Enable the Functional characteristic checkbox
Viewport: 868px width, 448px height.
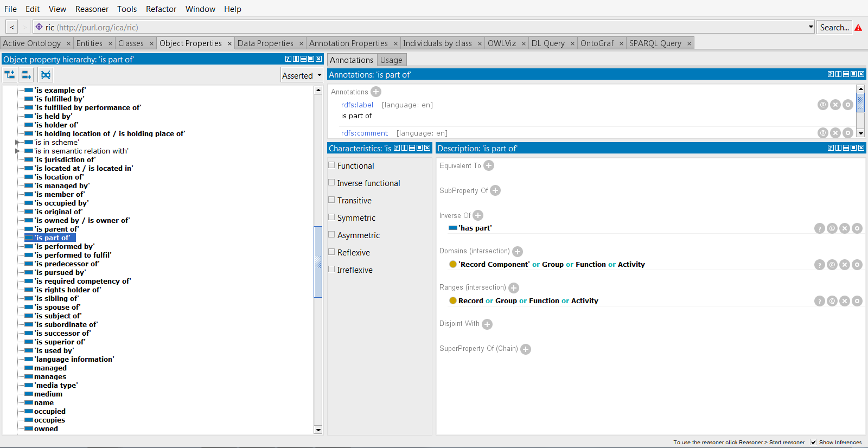[x=331, y=165]
